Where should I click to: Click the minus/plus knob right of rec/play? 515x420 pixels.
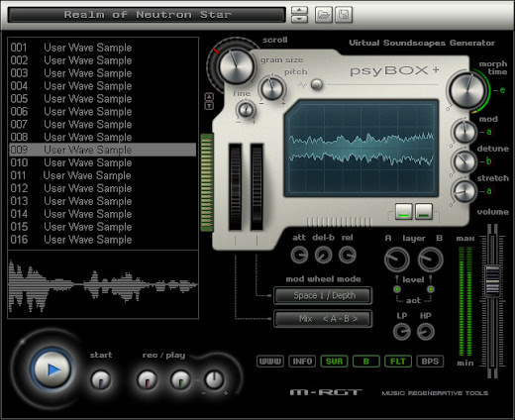tap(214, 379)
